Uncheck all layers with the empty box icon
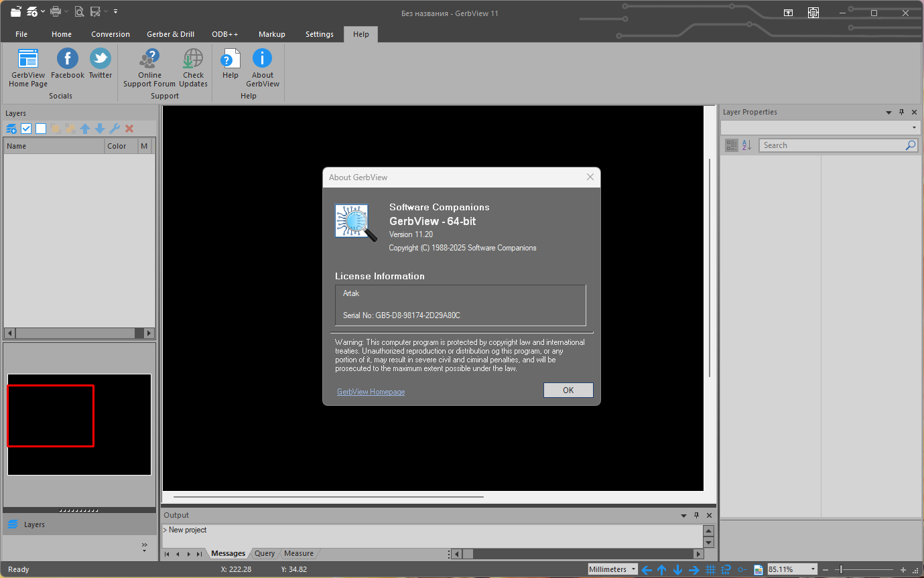Screen dimensions: 924x578 [x=41, y=129]
